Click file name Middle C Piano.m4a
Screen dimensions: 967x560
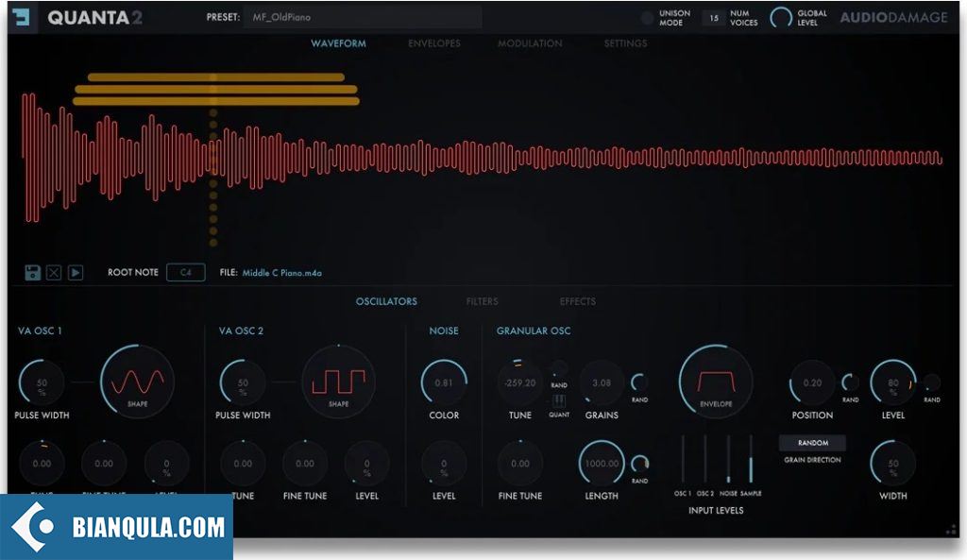point(281,273)
